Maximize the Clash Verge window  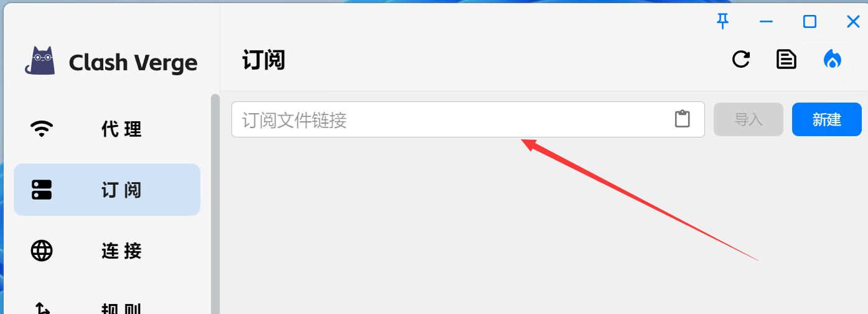click(x=810, y=22)
